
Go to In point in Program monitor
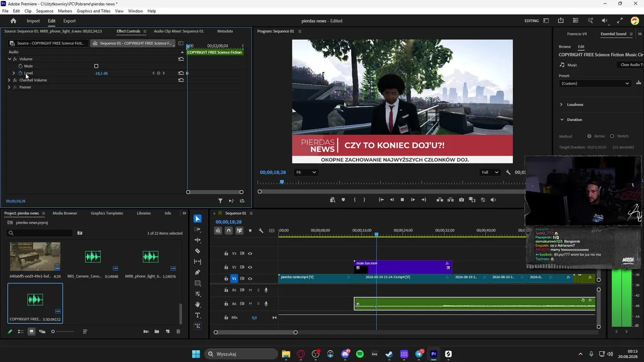pos(381,200)
